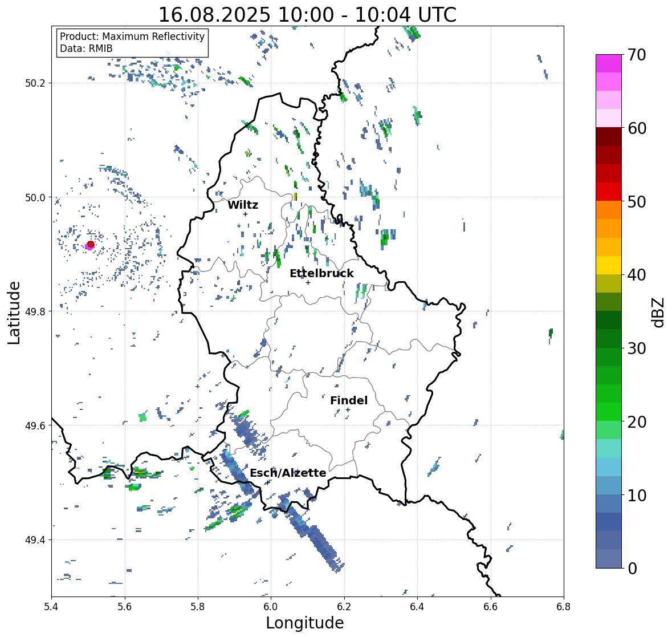Click the 'Product: Maximum Reflectivity' legend text
This screenshot has width=672, height=637.
tap(132, 36)
